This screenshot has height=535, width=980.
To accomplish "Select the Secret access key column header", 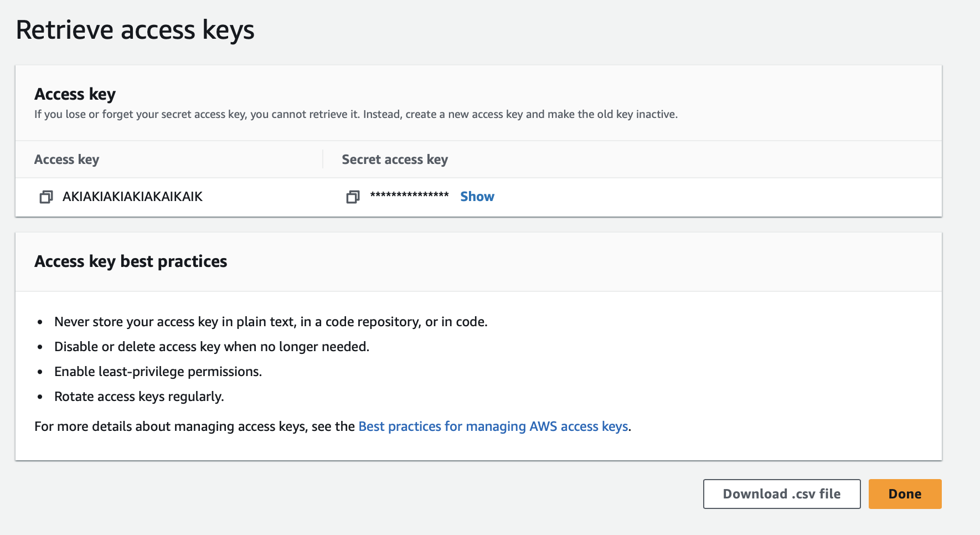I will (x=394, y=160).
